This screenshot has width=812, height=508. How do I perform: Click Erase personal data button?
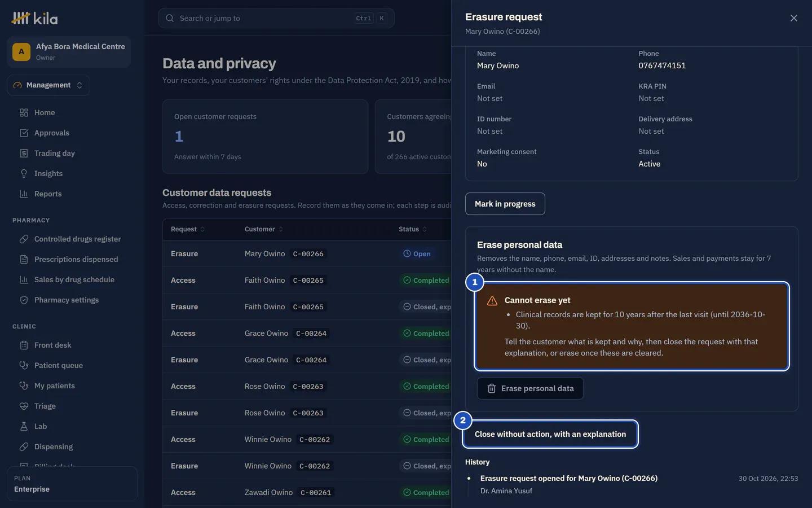click(x=530, y=388)
